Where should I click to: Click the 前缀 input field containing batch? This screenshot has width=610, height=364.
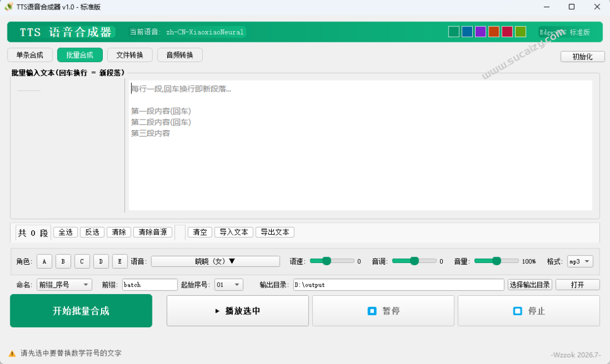coord(150,284)
